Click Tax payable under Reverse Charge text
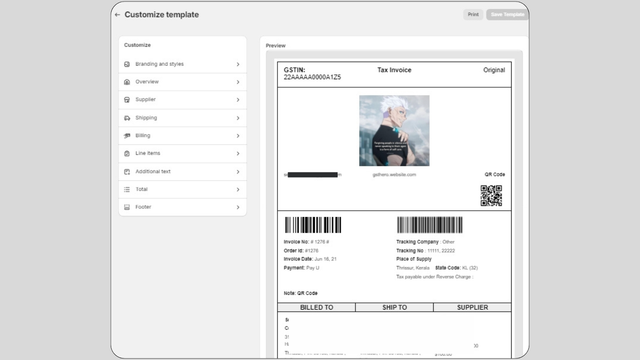Image resolution: width=640 pixels, height=360 pixels. pos(435,277)
